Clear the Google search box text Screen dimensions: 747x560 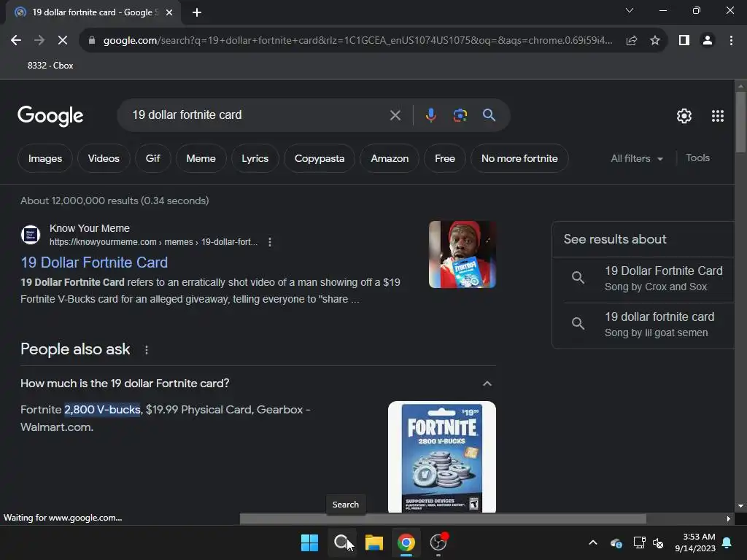[395, 115]
